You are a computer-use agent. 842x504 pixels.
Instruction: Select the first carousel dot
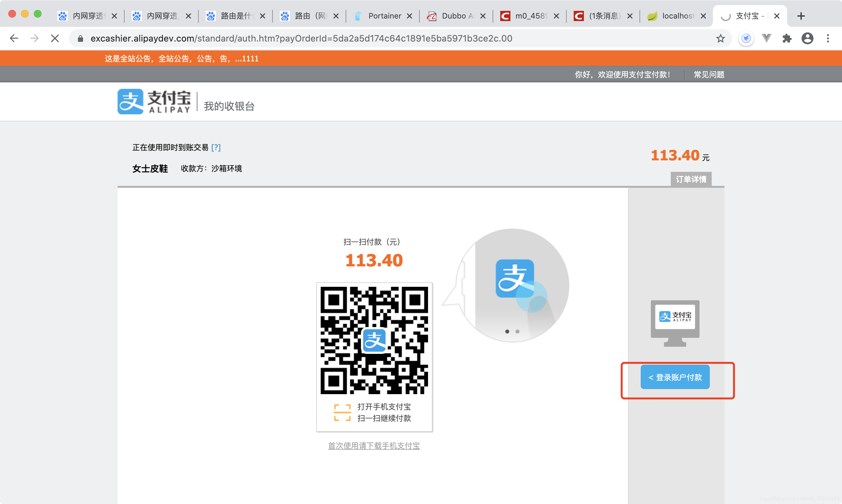click(507, 332)
